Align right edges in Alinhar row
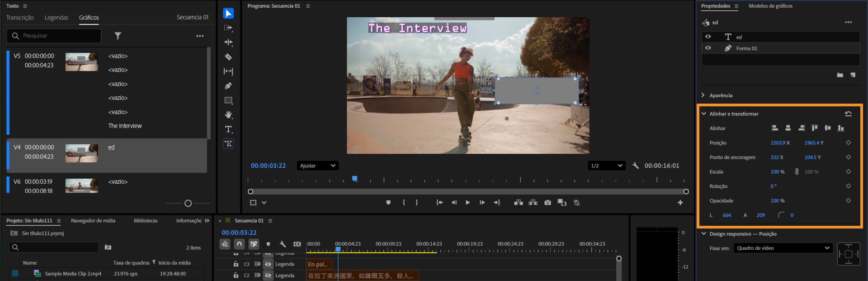Viewport: 868px width, 281px height. pyautogui.click(x=801, y=128)
